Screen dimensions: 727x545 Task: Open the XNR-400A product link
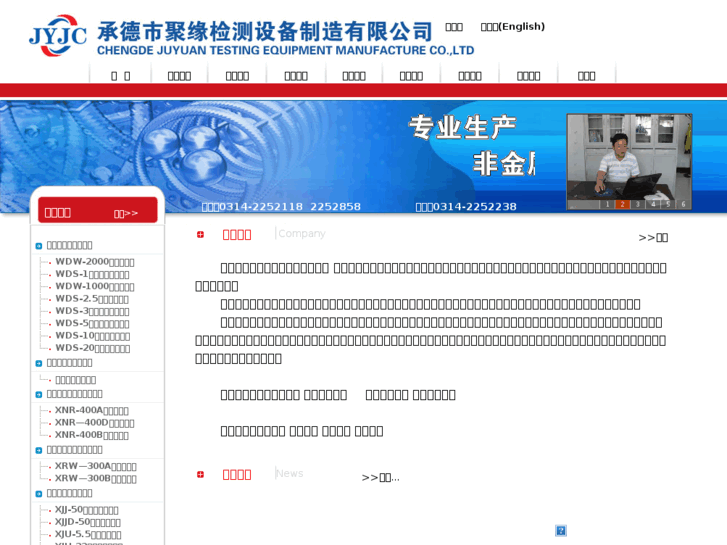[92, 410]
